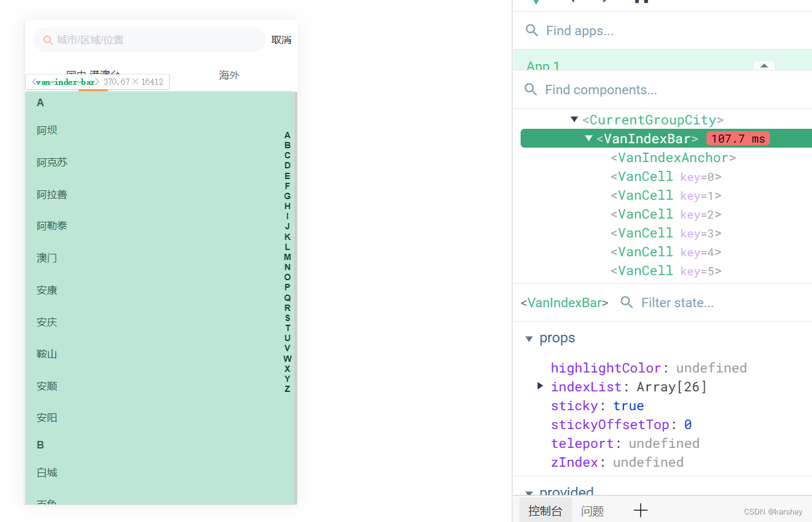The height and width of the screenshot is (522, 812).
Task: Expand the indexList Array[26] prop
Action: (x=540, y=386)
